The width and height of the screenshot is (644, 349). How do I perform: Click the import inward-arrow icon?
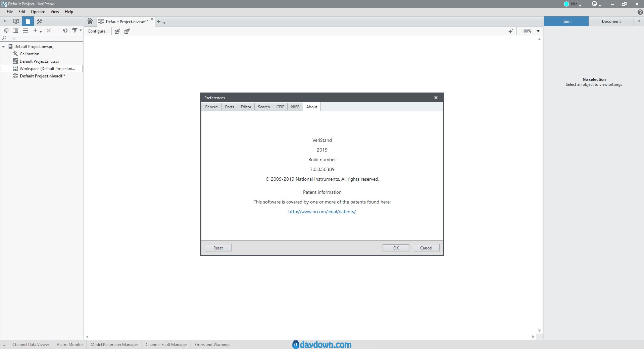(117, 31)
